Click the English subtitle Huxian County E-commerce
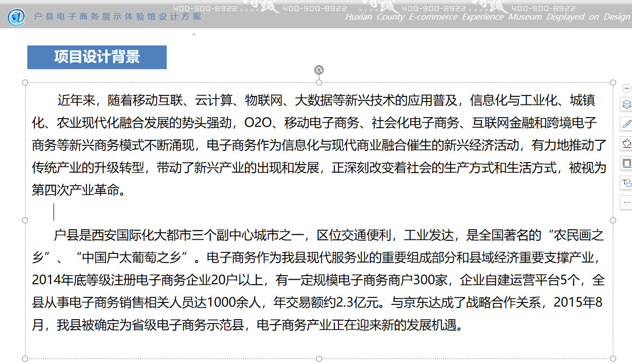632x364 pixels. coord(399,17)
